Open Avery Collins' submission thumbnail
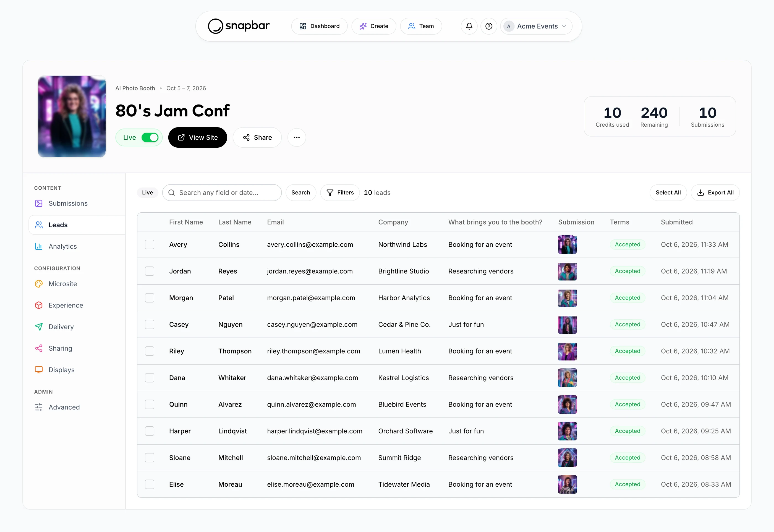 pyautogui.click(x=567, y=244)
